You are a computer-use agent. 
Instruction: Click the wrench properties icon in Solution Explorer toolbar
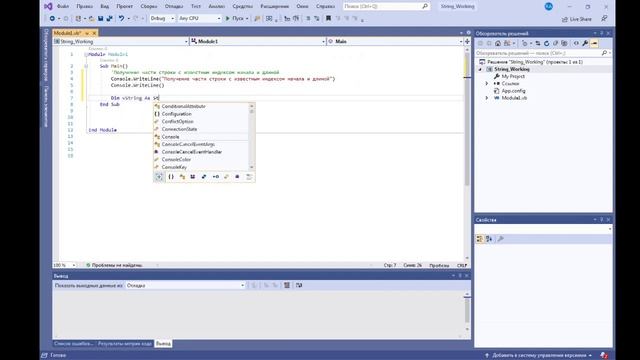coord(585,43)
